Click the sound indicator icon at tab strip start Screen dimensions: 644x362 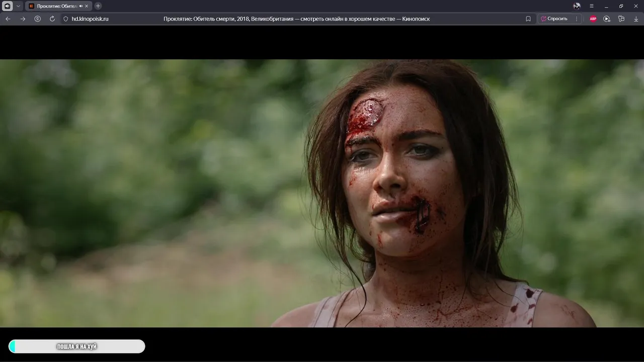coord(8,6)
